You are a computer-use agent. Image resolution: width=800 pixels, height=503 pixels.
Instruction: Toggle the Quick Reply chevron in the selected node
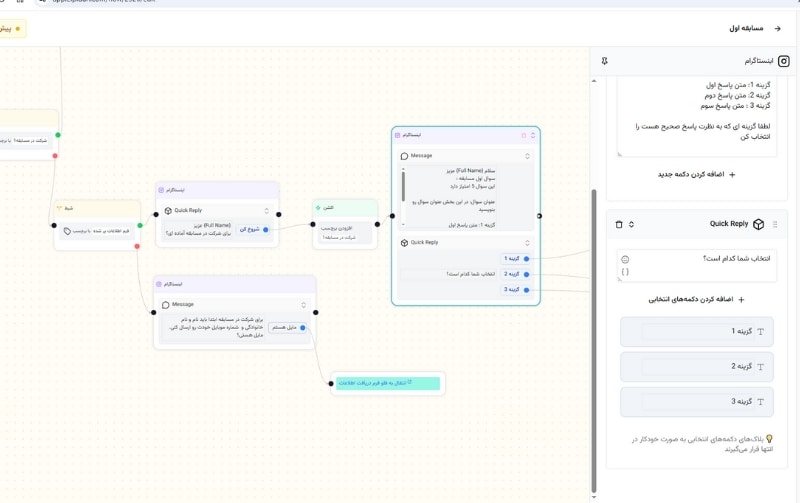click(x=527, y=242)
